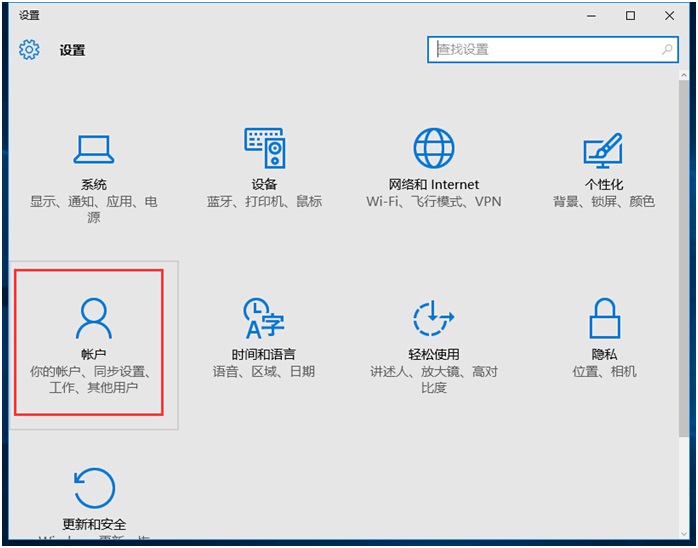The image size is (698, 548).
Task: Click the magnifier icon in the search box
Action: click(x=667, y=49)
